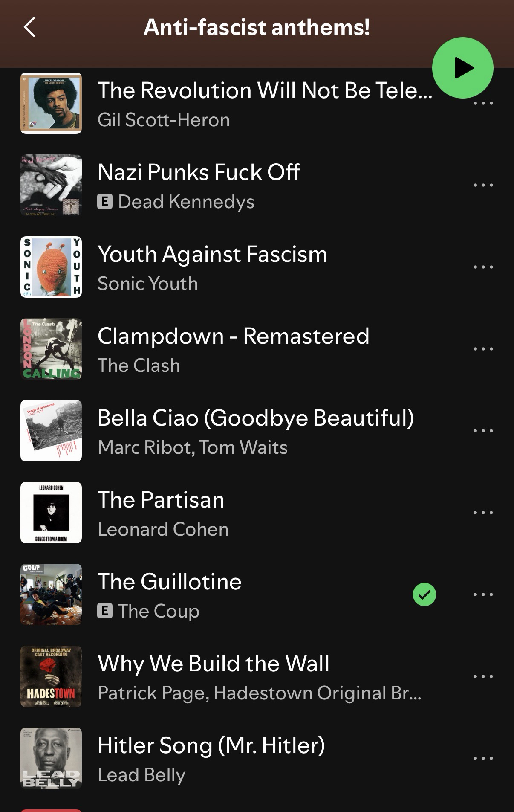
Task: Open more options for Nazi Punks Fuck Off
Action: (x=483, y=185)
